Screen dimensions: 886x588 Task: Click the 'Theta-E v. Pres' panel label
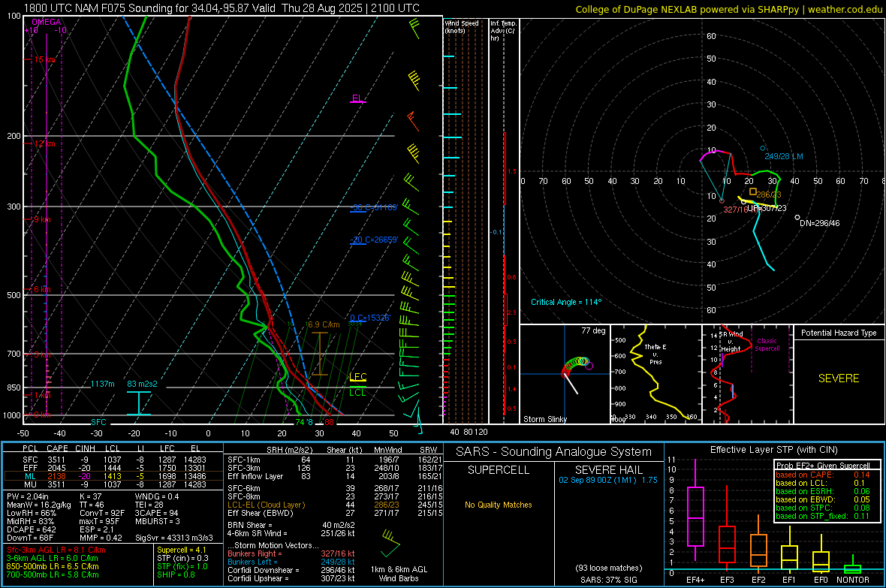coord(655,354)
